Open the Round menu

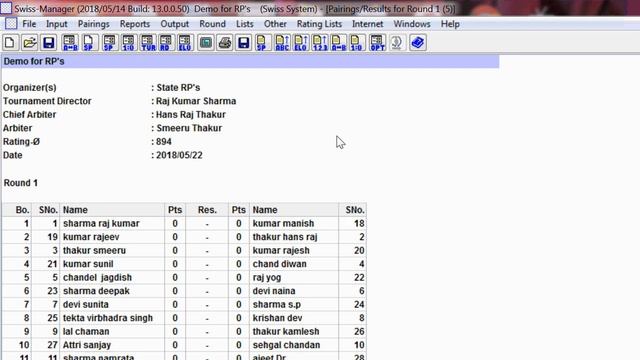point(212,24)
